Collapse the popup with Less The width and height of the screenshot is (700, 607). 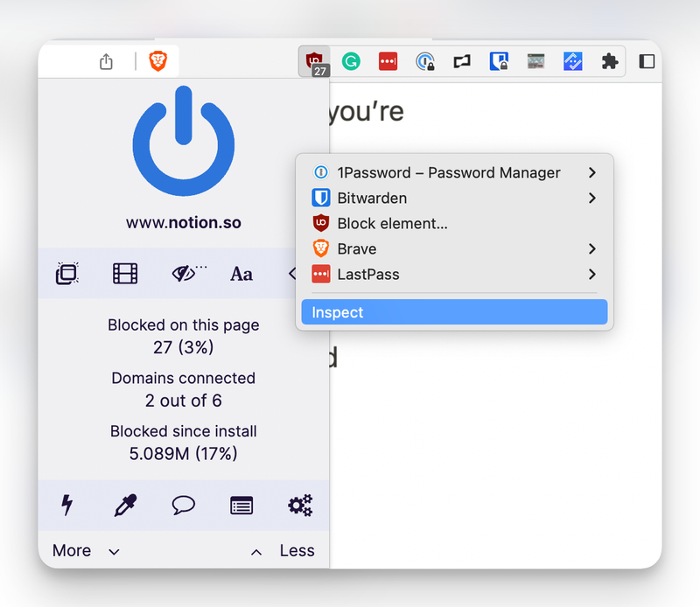pyautogui.click(x=283, y=551)
